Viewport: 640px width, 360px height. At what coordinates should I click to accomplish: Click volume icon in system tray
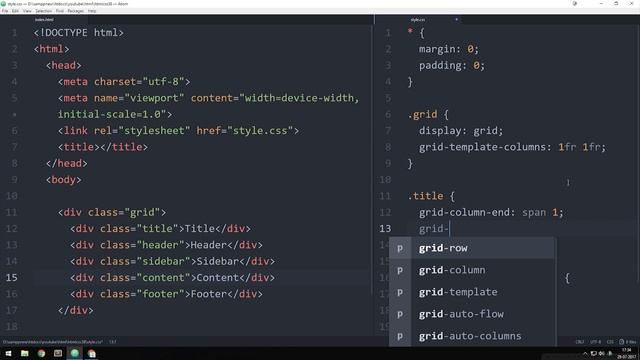[x=602, y=353]
